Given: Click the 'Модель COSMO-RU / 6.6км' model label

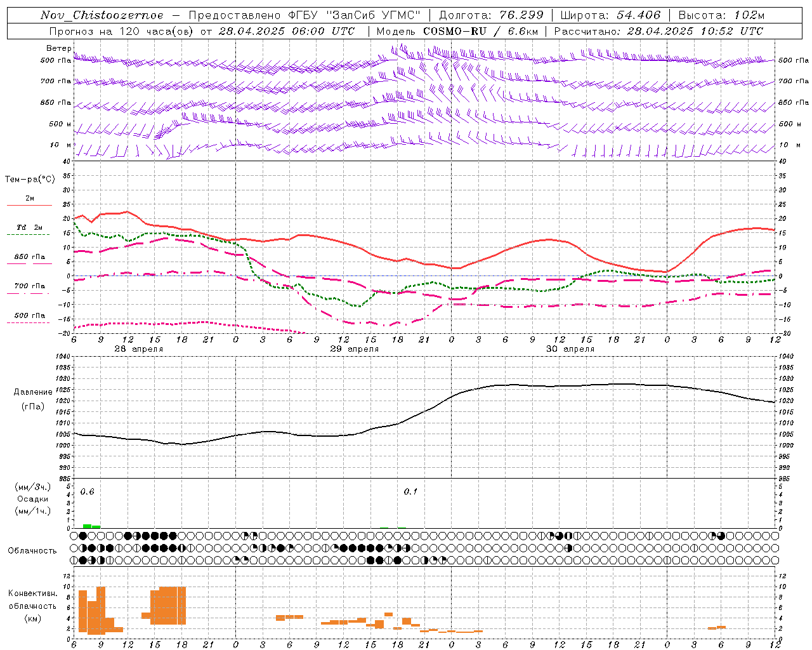Looking at the screenshot, I should coord(457,31).
